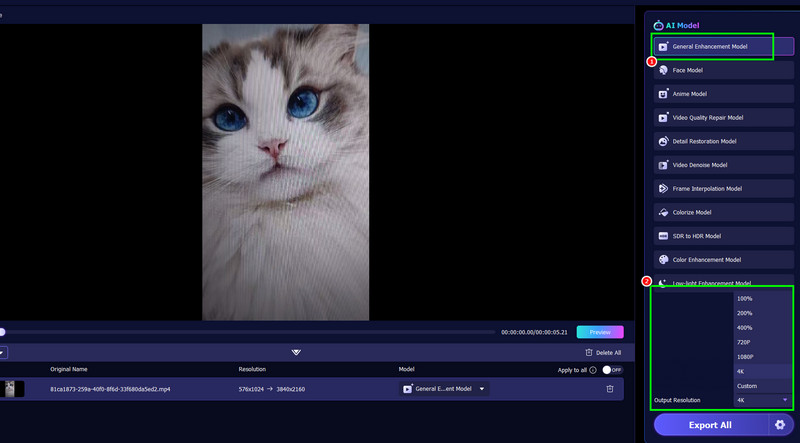Toggle the Apply to all switch
Screen dimensions: 800x443
[612, 370]
